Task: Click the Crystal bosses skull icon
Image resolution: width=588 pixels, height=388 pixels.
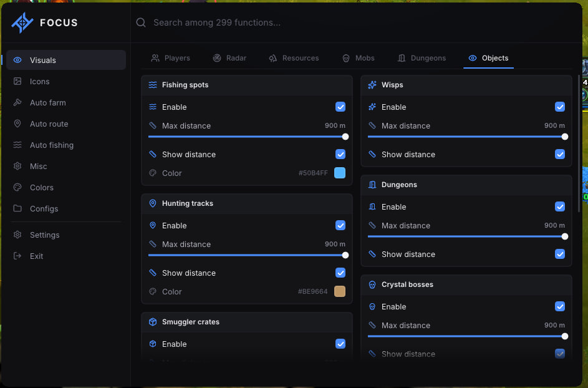Action: (372, 284)
